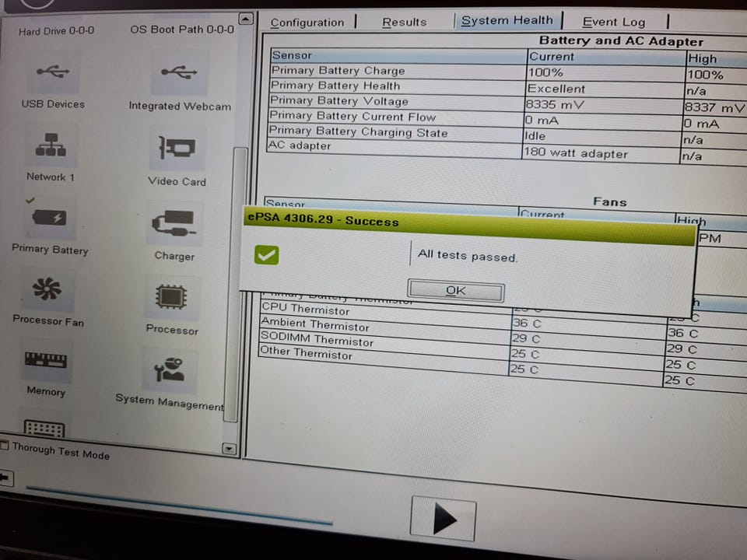Open the Event Log tab

click(x=614, y=22)
